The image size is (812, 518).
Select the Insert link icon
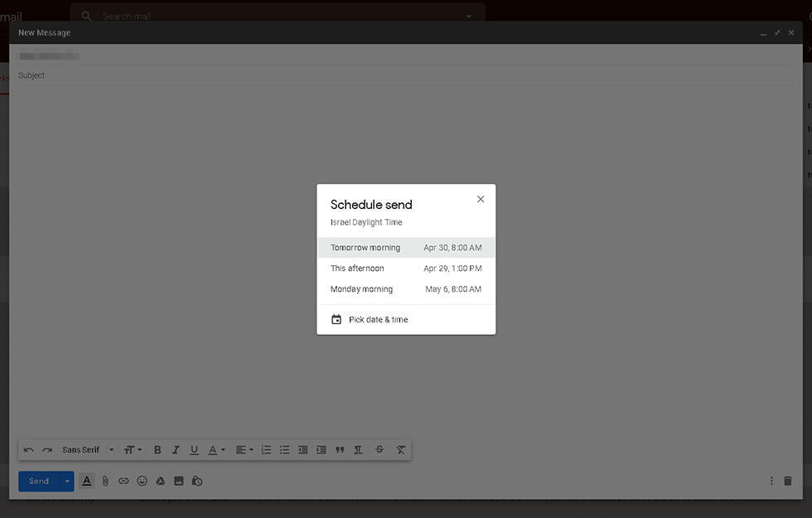tap(123, 481)
